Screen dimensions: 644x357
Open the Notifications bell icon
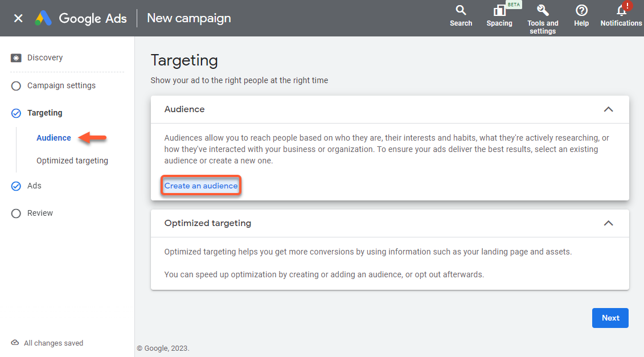621,10
